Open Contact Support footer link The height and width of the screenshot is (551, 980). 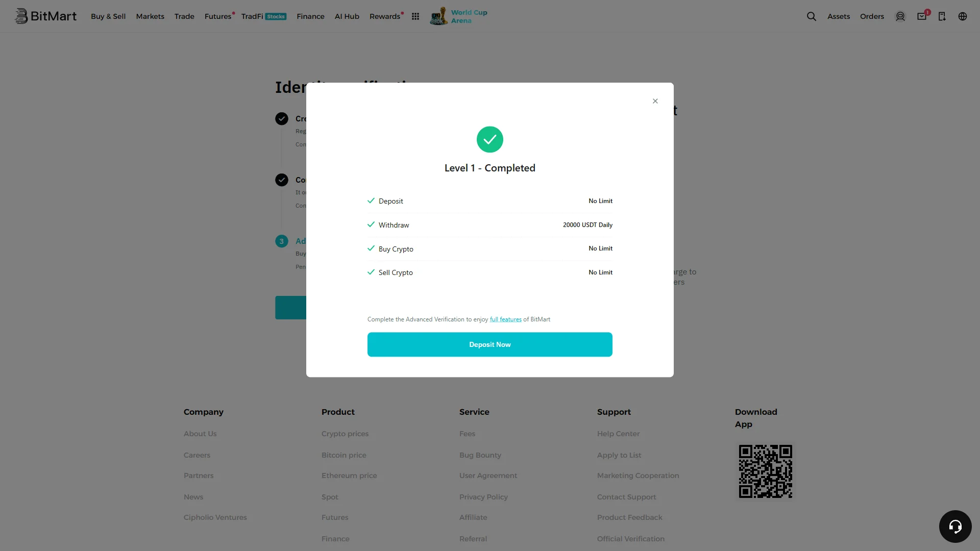pyautogui.click(x=626, y=497)
